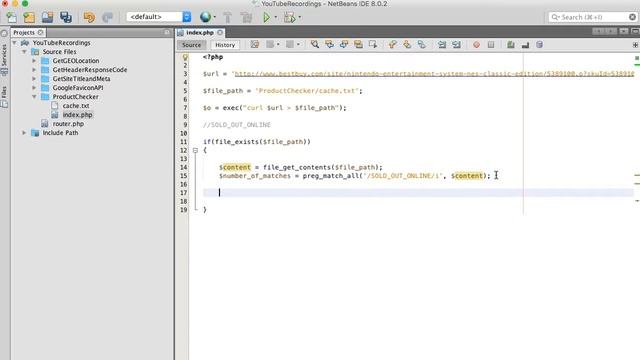640x360 pixels.
Task: Click the lightbulb hint icon on line 1
Action: tap(185, 57)
